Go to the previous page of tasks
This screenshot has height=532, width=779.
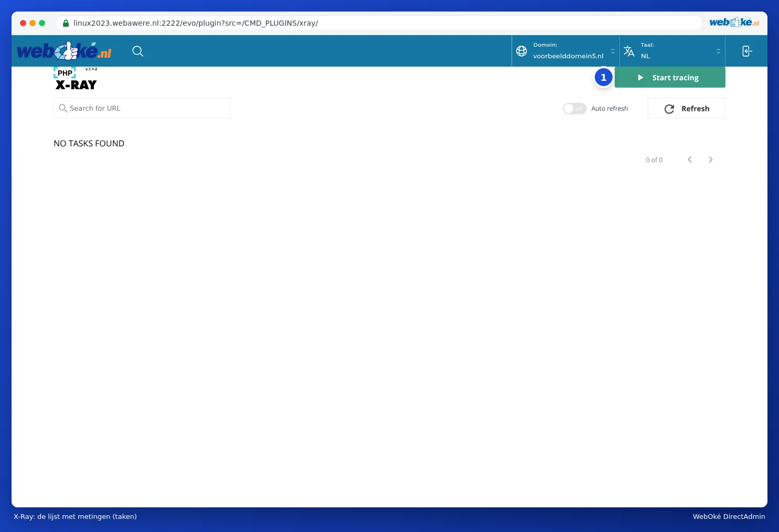[690, 159]
